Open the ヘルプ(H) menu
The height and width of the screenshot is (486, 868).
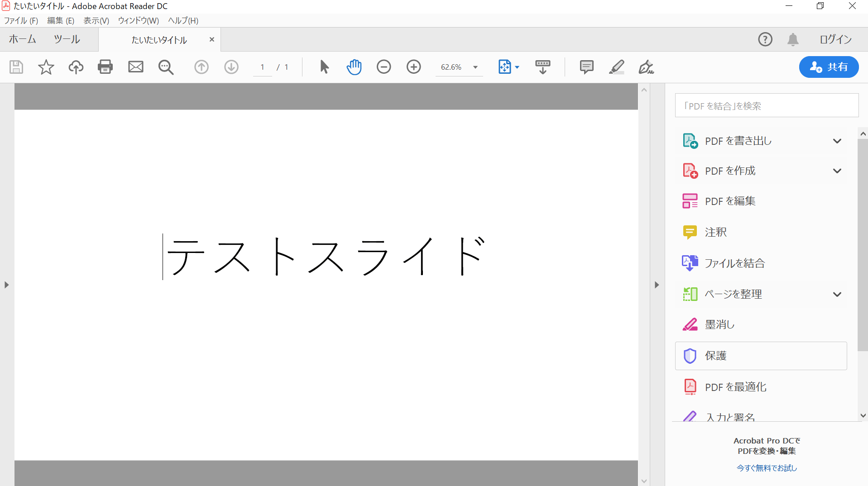tap(183, 20)
